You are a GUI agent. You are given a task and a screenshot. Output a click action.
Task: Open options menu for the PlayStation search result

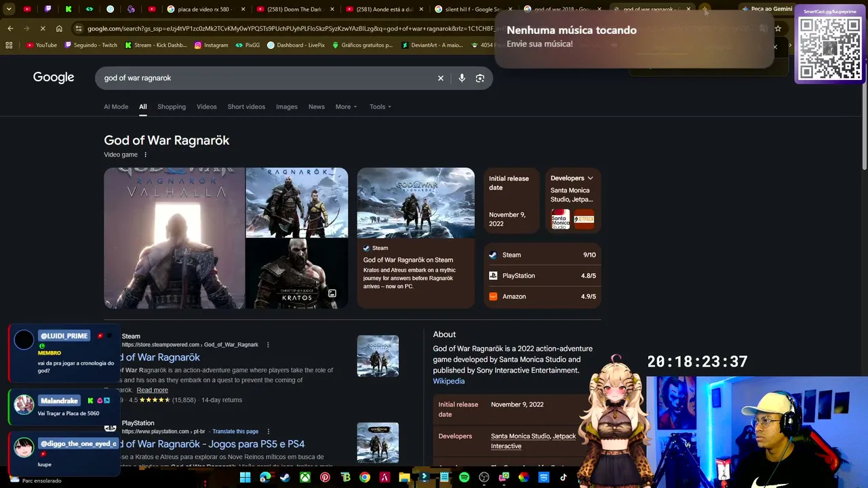[x=268, y=431]
